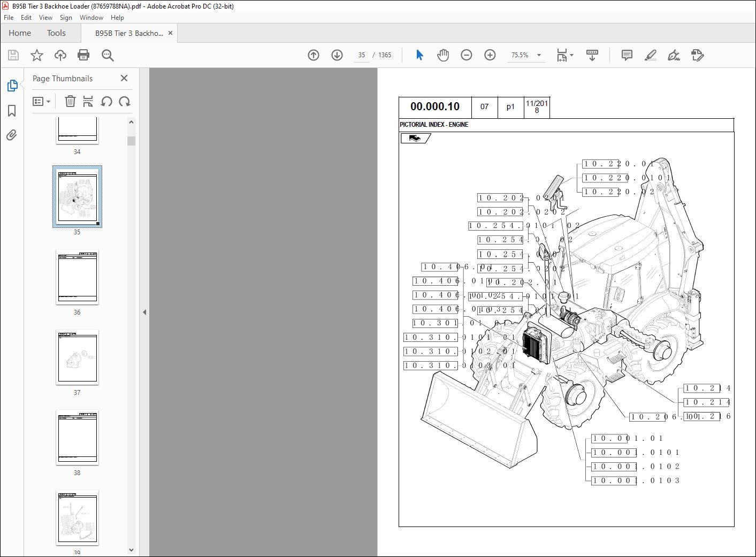
Task: Bookmark this file with the star icon
Action: (x=37, y=55)
